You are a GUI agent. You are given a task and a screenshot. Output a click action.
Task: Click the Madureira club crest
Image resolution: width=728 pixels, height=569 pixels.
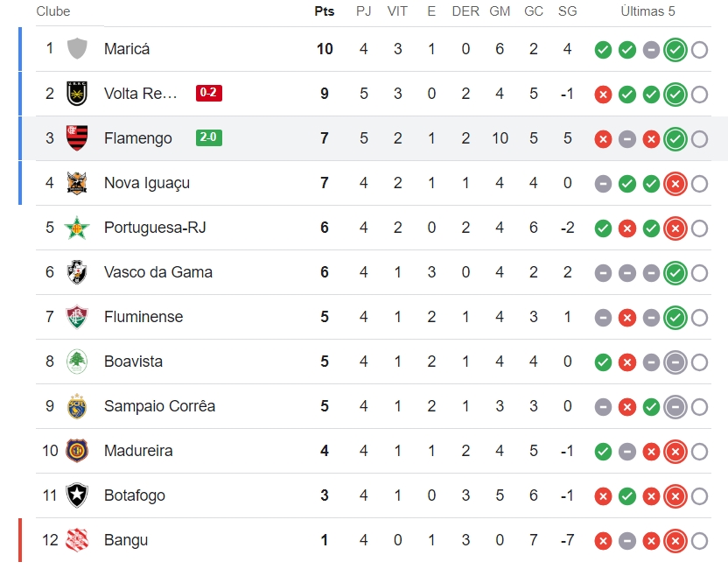77,451
